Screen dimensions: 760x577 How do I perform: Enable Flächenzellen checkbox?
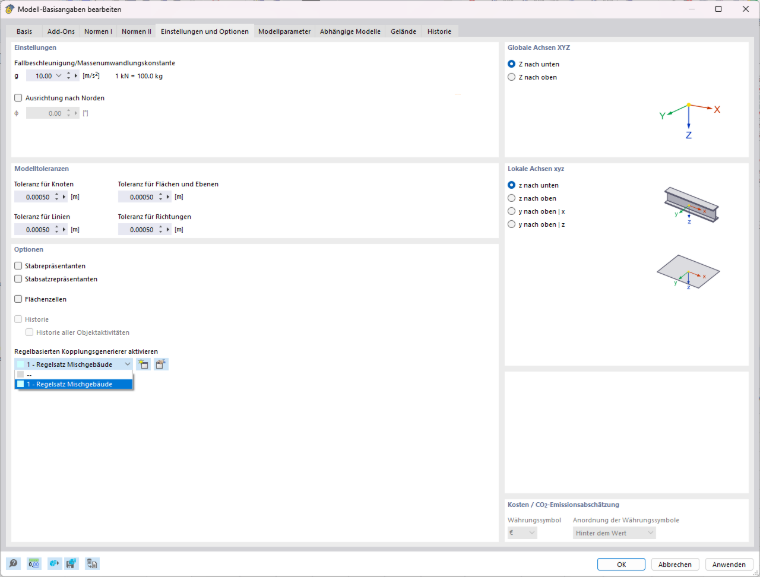point(18,299)
